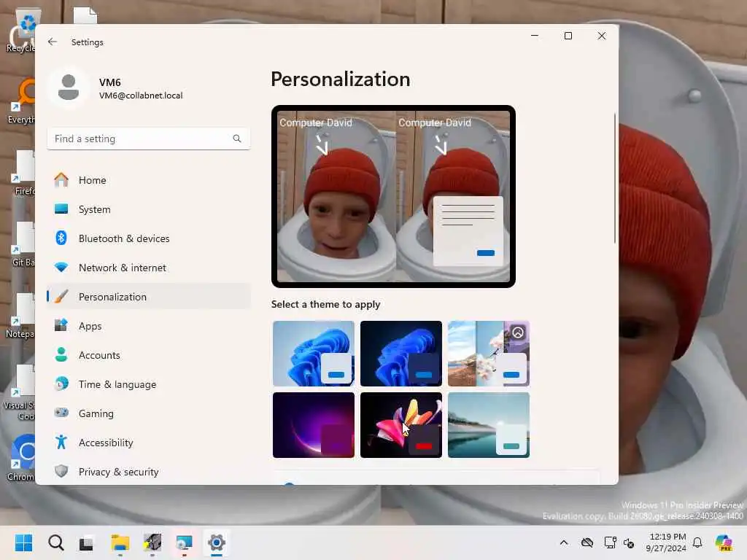
Task: Go to Bluetooth & devices
Action: [x=149, y=238]
